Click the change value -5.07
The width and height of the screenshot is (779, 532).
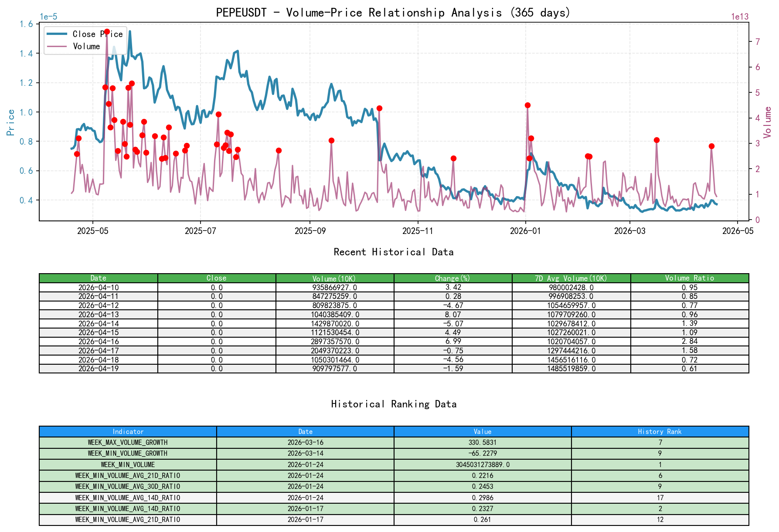coord(453,324)
